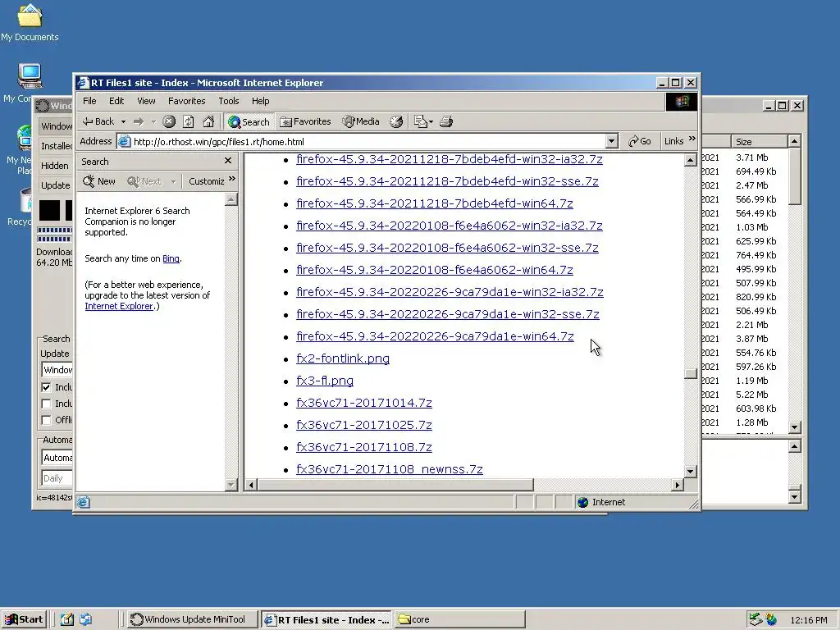
Task: Toggle the checked Include checkbox in MiniTool
Action: 46,387
